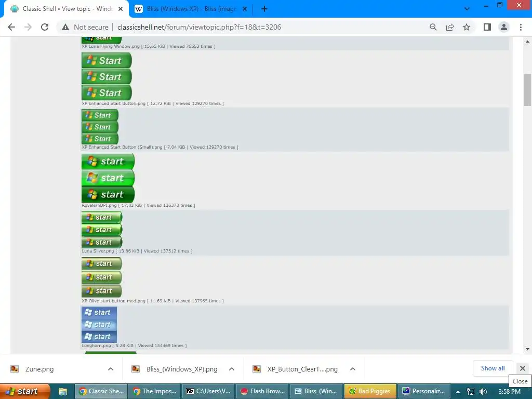The width and height of the screenshot is (532, 399).
Task: Open the RoyaleHiDPI start button image
Action: 108,178
